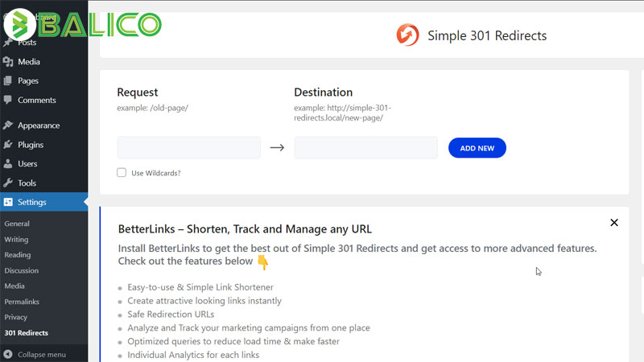Open Permalinks settings submenu
This screenshot has width=644, height=362.
tap(22, 302)
